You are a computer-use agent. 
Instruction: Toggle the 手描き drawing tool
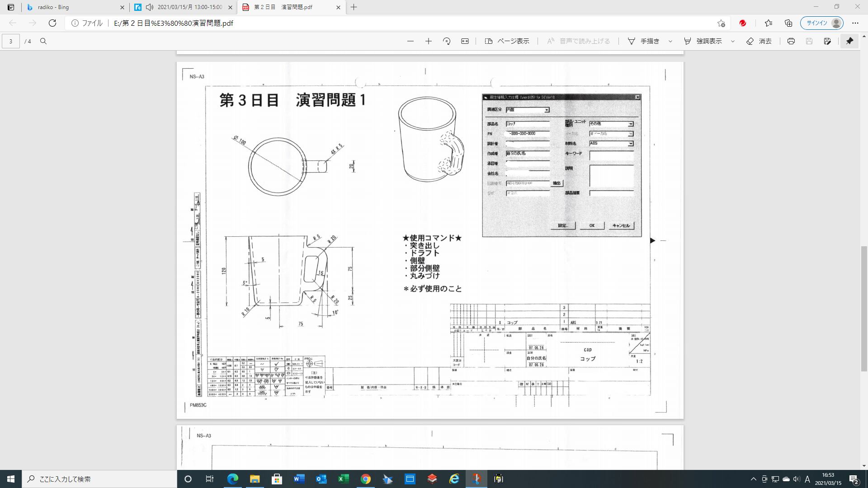(x=644, y=41)
